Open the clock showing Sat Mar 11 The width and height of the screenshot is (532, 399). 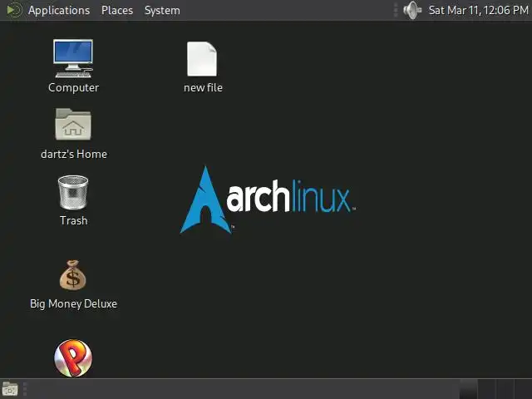coord(479,10)
